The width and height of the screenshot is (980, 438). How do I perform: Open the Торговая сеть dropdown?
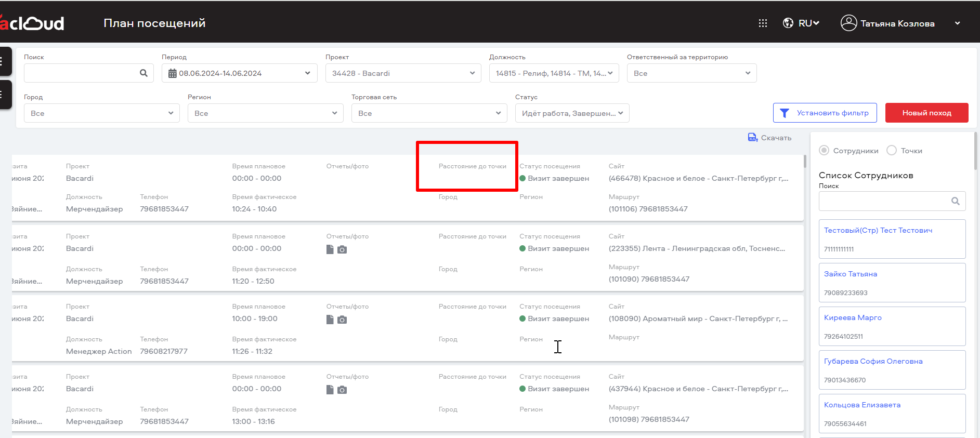click(x=429, y=113)
